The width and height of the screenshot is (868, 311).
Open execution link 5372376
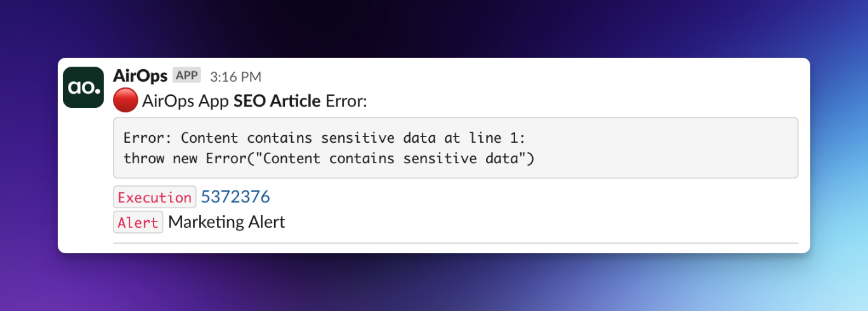[x=235, y=197]
